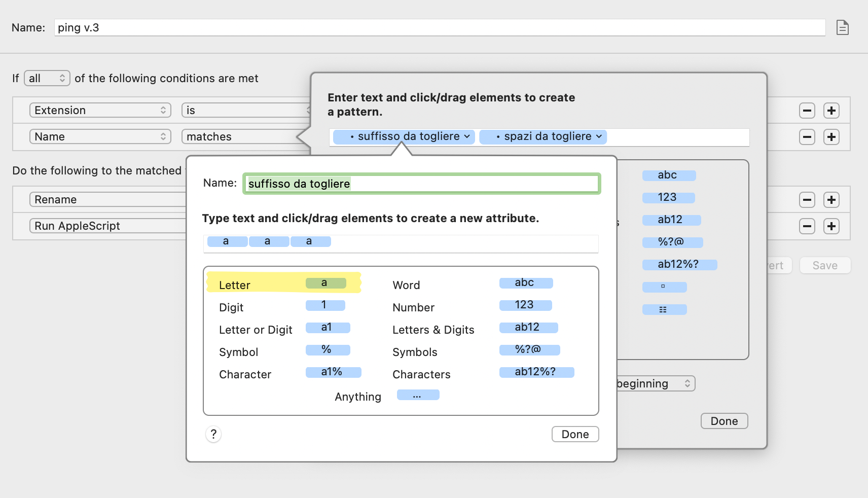Screen dimensions: 868x498
Task: Select the second 'a' token in attribute field
Action: point(269,241)
